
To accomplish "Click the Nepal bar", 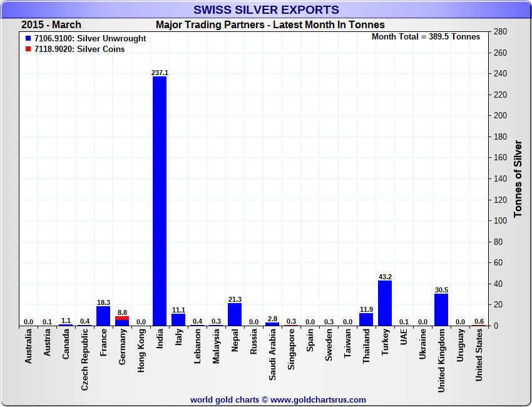I will (235, 314).
